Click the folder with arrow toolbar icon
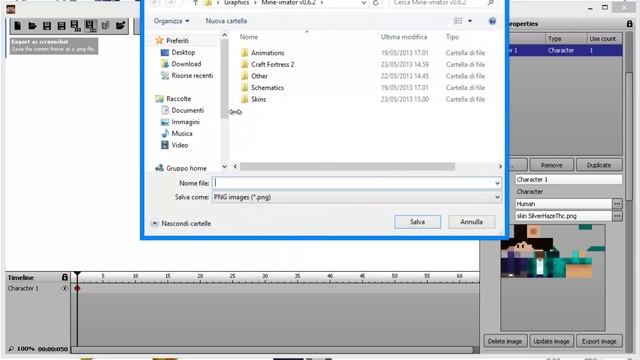The width and height of the screenshot is (640, 360). (120, 26)
